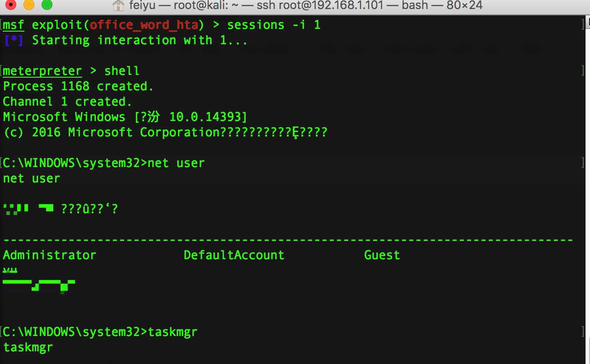The width and height of the screenshot is (590, 364).
Task: Click the Guest account entry
Action: [382, 255]
